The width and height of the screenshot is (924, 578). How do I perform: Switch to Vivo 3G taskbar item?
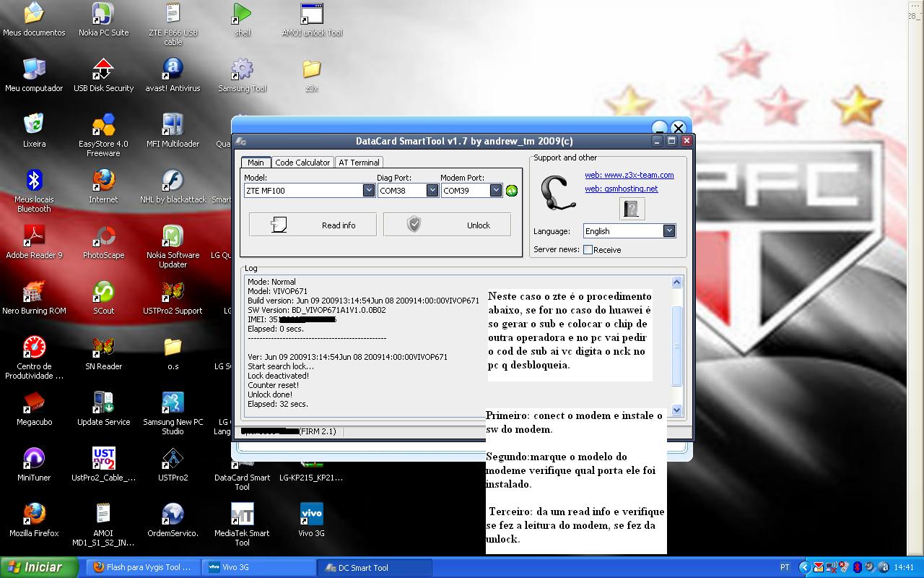tap(258, 567)
